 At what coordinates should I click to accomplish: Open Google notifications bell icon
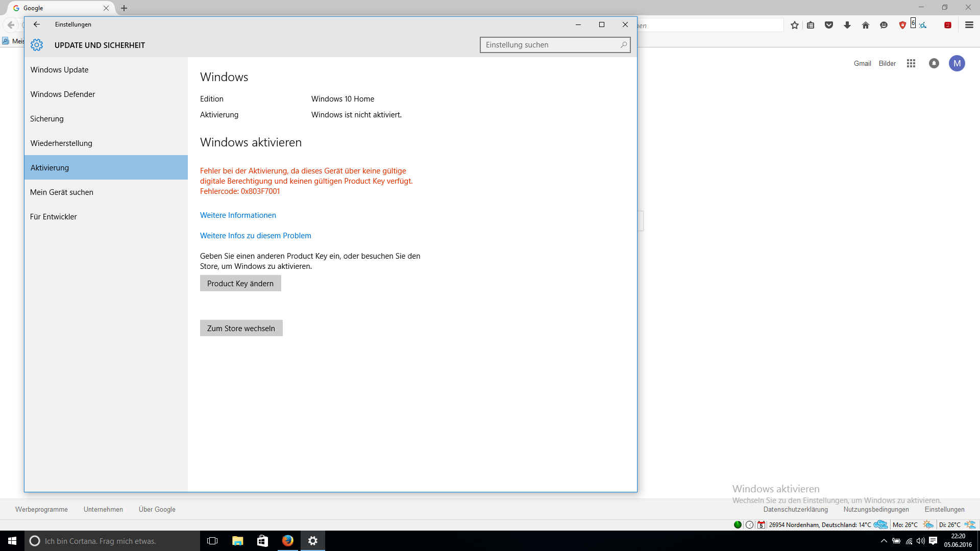[x=934, y=63]
